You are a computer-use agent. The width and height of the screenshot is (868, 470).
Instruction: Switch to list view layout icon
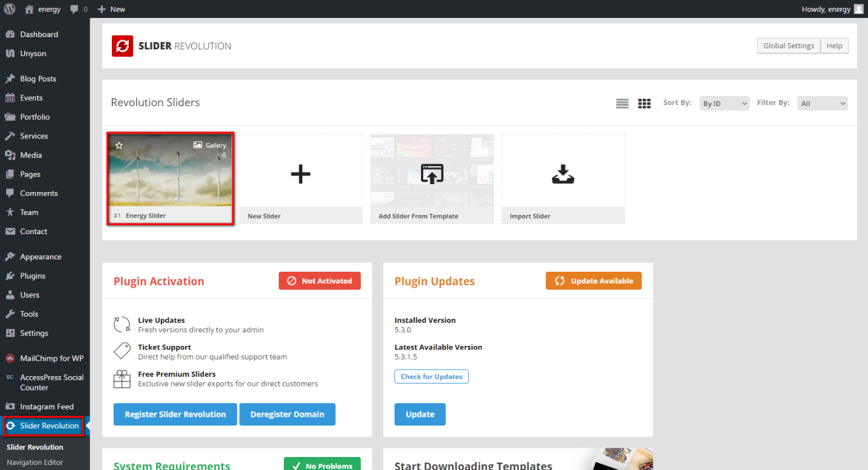coord(622,104)
